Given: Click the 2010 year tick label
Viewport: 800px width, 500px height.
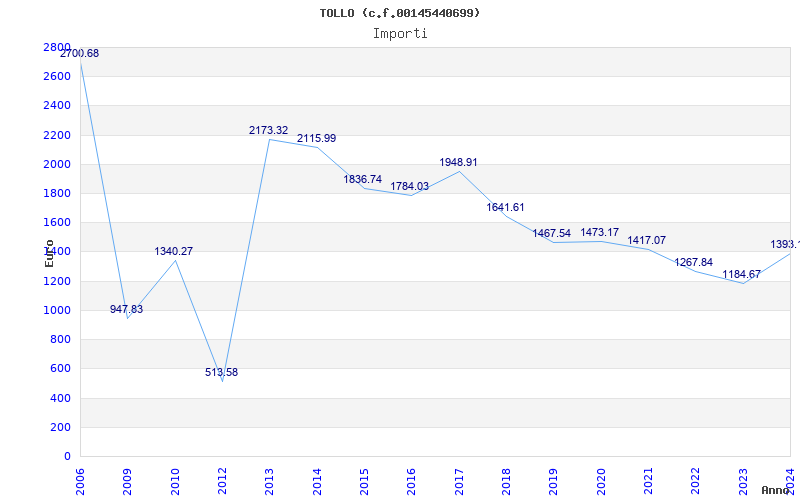Looking at the screenshot, I should (x=175, y=482).
